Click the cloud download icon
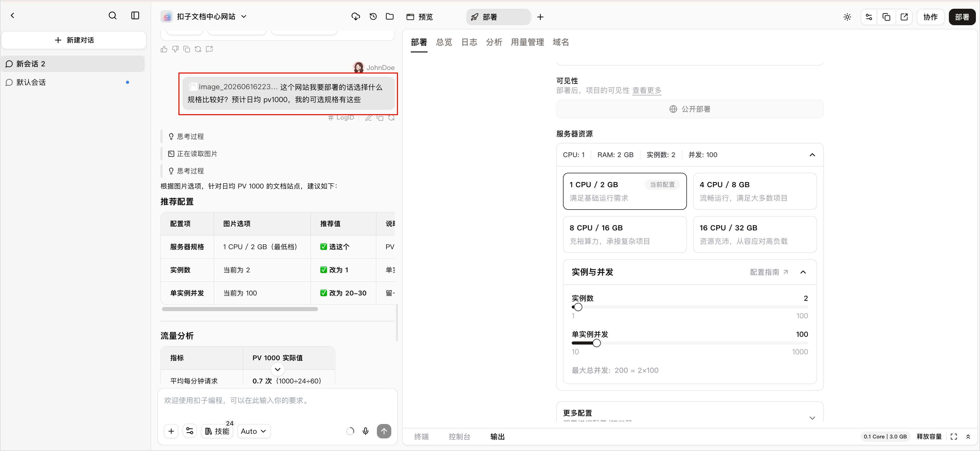Screen dimensions: 980x451 (356, 17)
